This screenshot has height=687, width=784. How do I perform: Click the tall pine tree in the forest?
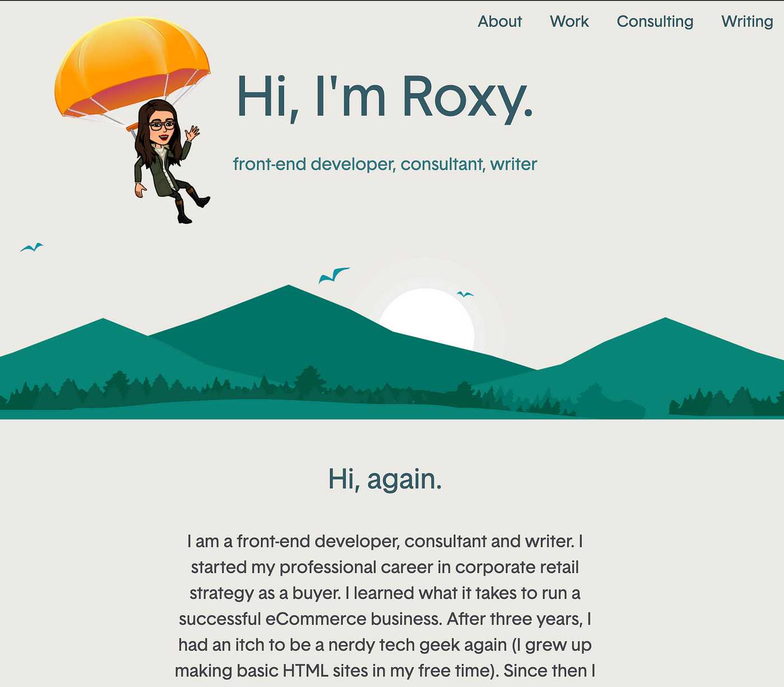pyautogui.click(x=309, y=382)
